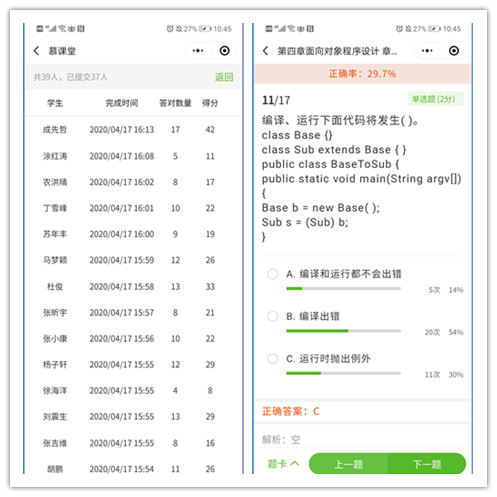Click the option B 54% progress bar
Screen dimensions: 497x497
tap(343, 331)
